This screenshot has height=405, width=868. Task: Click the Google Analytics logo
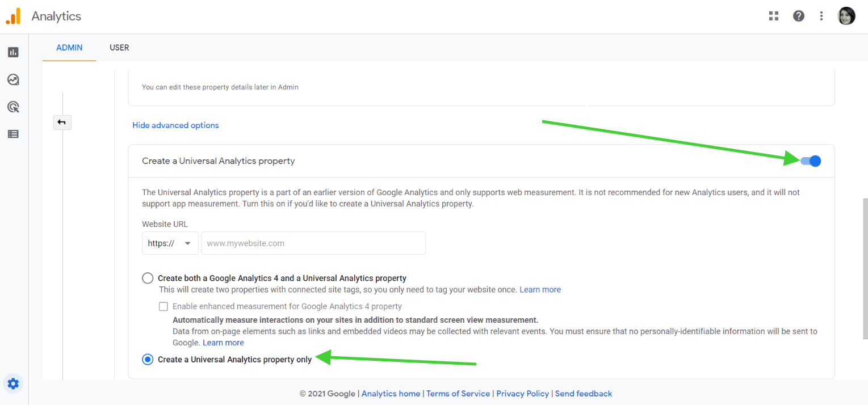[x=13, y=16]
